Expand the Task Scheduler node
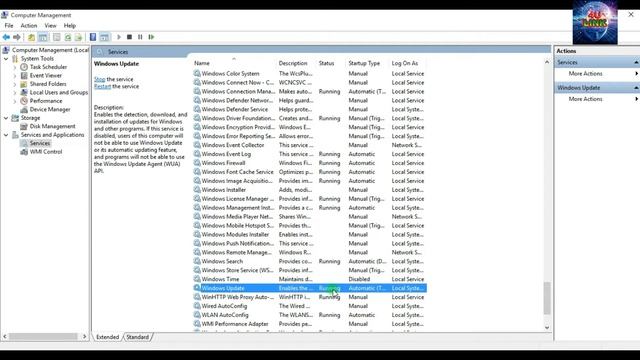Image resolution: width=640 pixels, height=360 pixels. coord(15,67)
